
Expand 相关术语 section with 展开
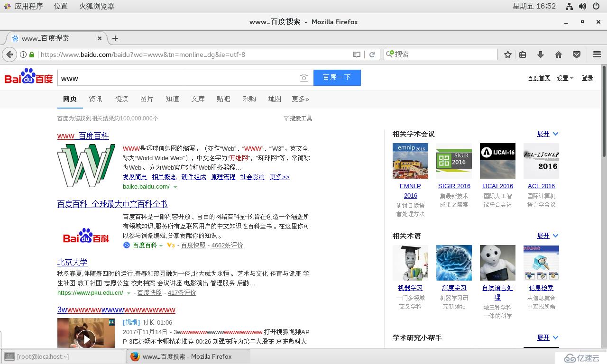(548, 236)
